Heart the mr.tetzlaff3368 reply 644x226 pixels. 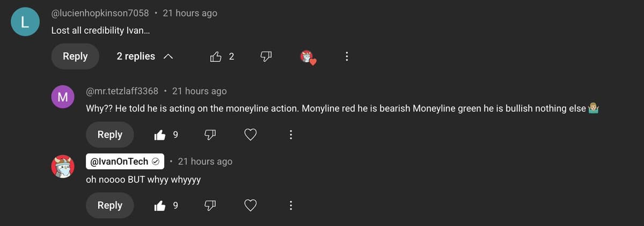251,135
